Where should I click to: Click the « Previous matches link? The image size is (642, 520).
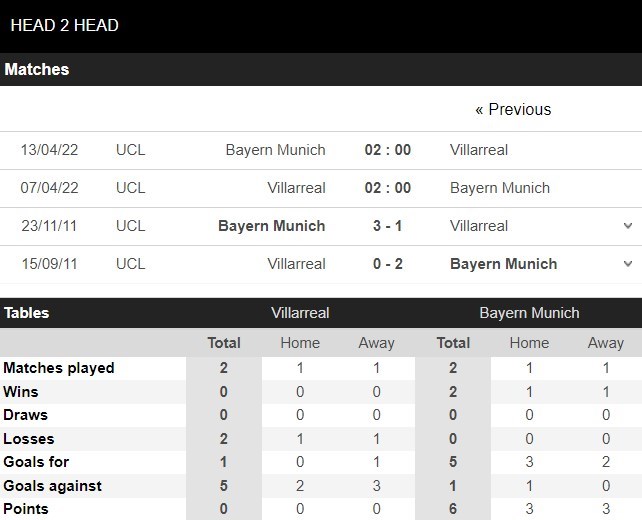coord(513,109)
